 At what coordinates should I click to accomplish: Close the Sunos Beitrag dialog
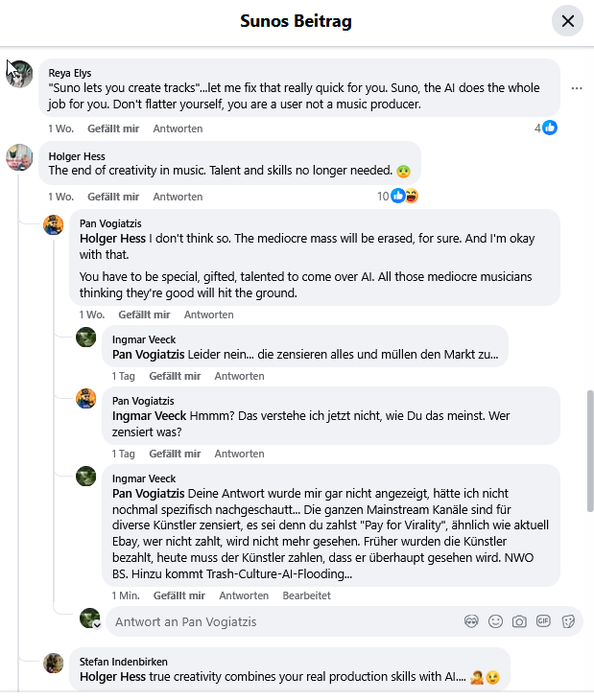coord(567,21)
